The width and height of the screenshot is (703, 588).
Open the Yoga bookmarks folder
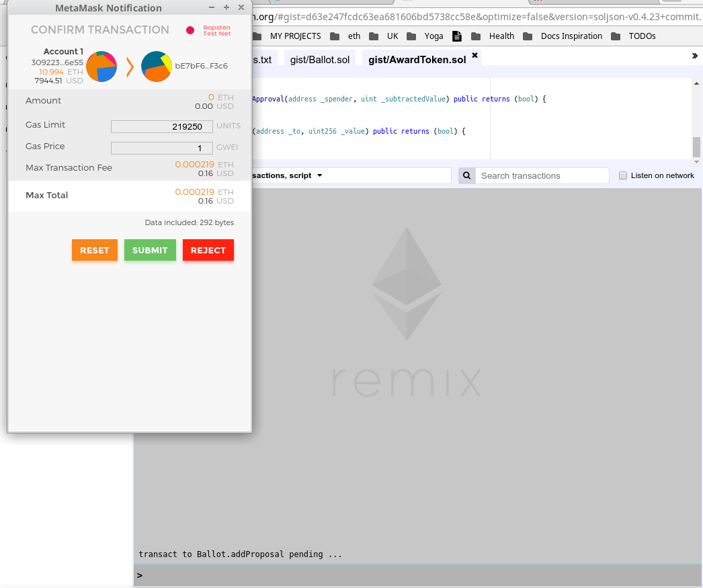[x=425, y=36]
